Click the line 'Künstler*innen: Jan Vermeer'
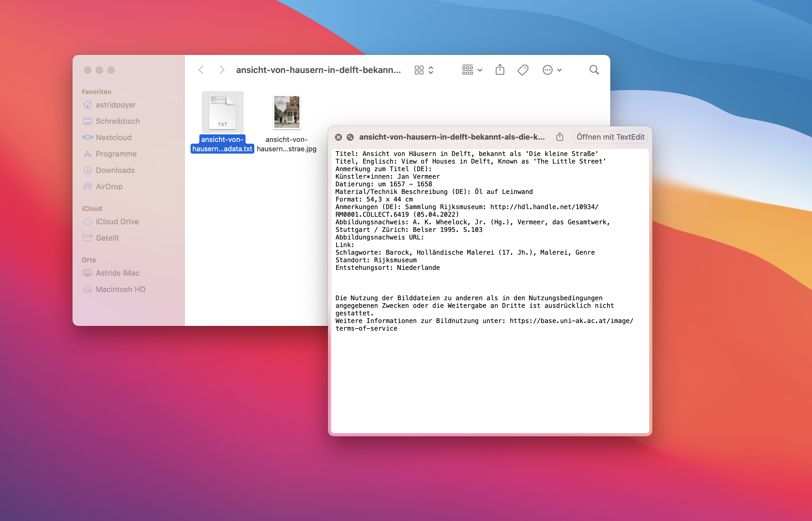 coord(387,177)
